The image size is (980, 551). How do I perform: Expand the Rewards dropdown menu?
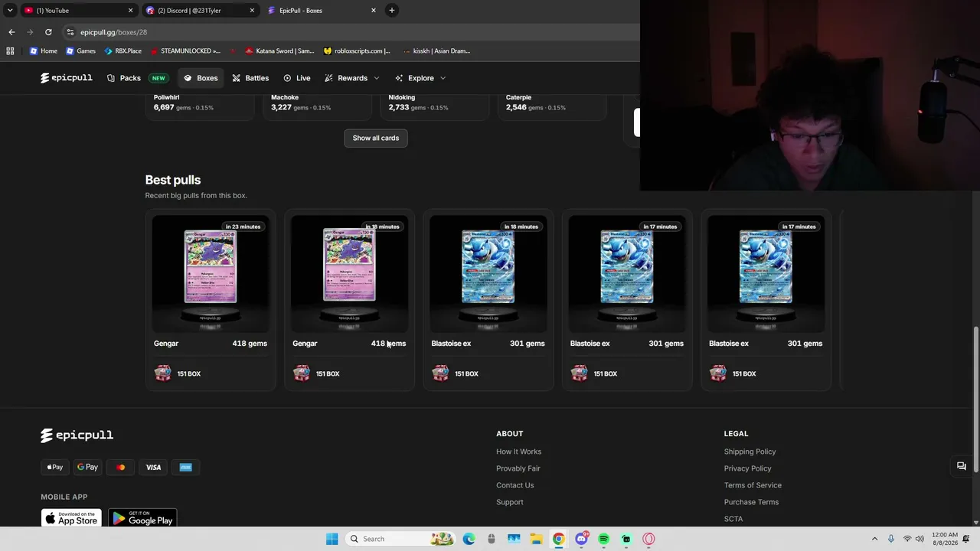(x=351, y=78)
